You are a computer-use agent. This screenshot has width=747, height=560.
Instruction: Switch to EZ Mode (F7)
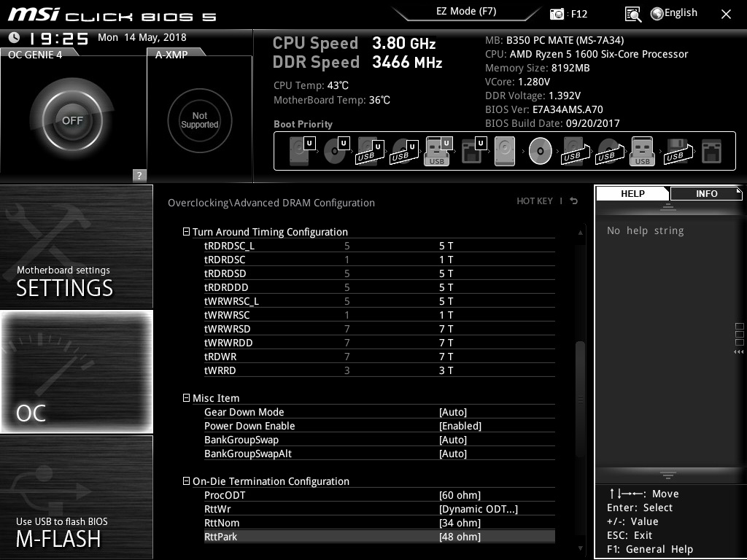click(x=466, y=12)
